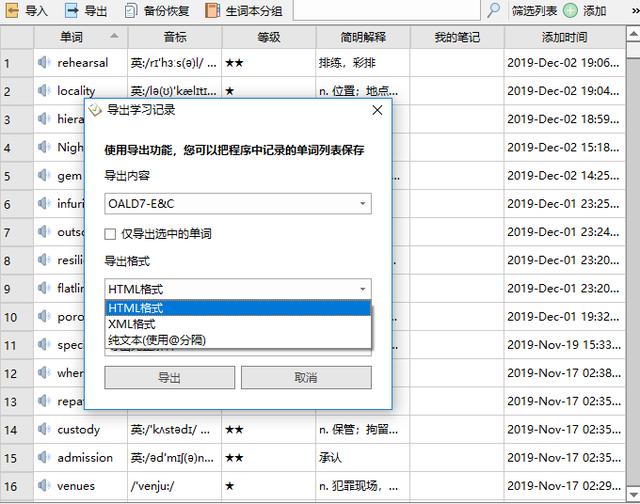The height and width of the screenshot is (504, 640).
Task: Select the word custody
Action: [78, 430]
